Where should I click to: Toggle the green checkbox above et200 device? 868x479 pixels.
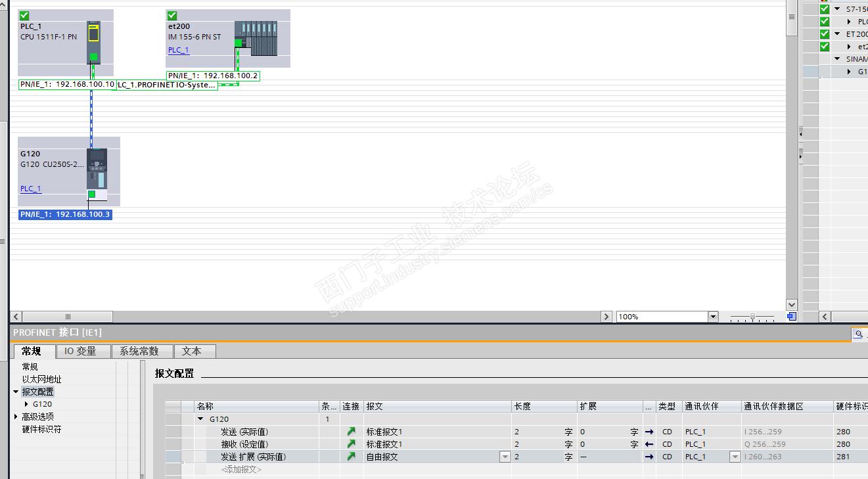[x=172, y=15]
